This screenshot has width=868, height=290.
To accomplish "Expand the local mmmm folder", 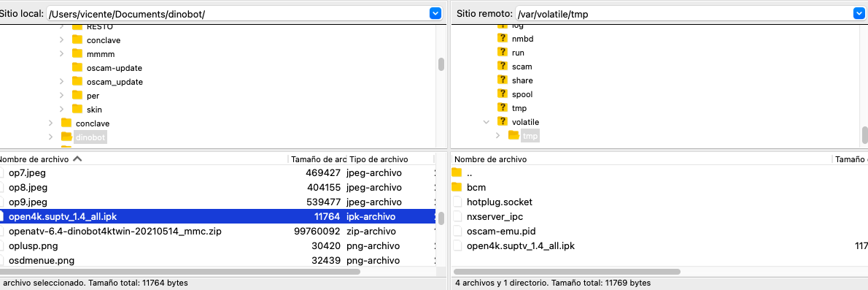I will pyautogui.click(x=62, y=54).
